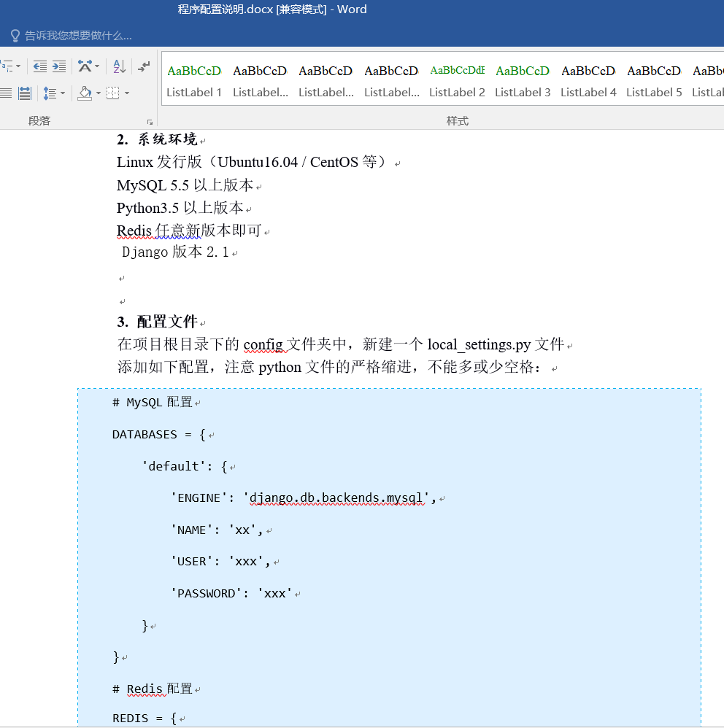Apply borders using the borders icon
The image size is (724, 728).
(113, 93)
